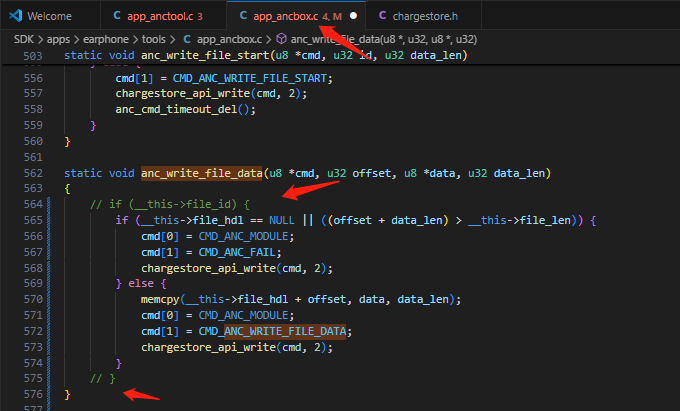Click the function symbol cube icon in breadcrumb
Viewport: 680px width, 411px height.
(281, 39)
